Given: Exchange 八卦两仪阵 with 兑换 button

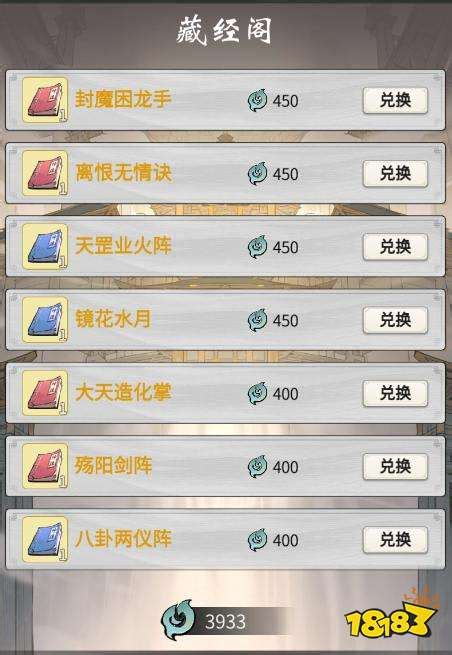Looking at the screenshot, I should tap(395, 540).
